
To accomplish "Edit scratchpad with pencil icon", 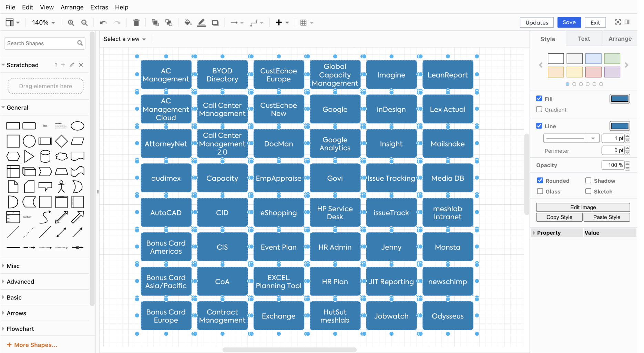I will click(x=72, y=65).
